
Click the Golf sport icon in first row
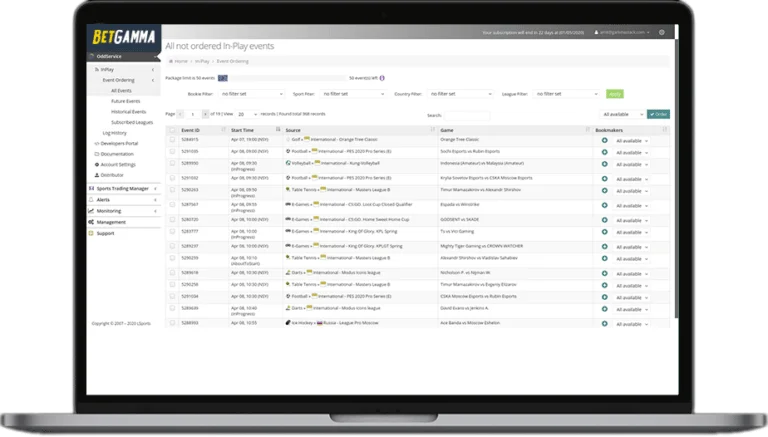tap(288, 139)
